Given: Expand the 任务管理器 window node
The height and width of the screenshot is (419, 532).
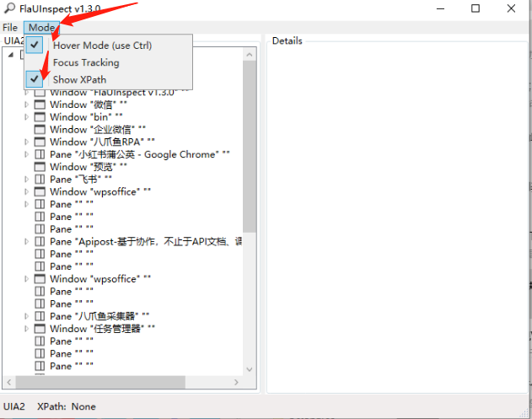Looking at the screenshot, I should pyautogui.click(x=26, y=329).
